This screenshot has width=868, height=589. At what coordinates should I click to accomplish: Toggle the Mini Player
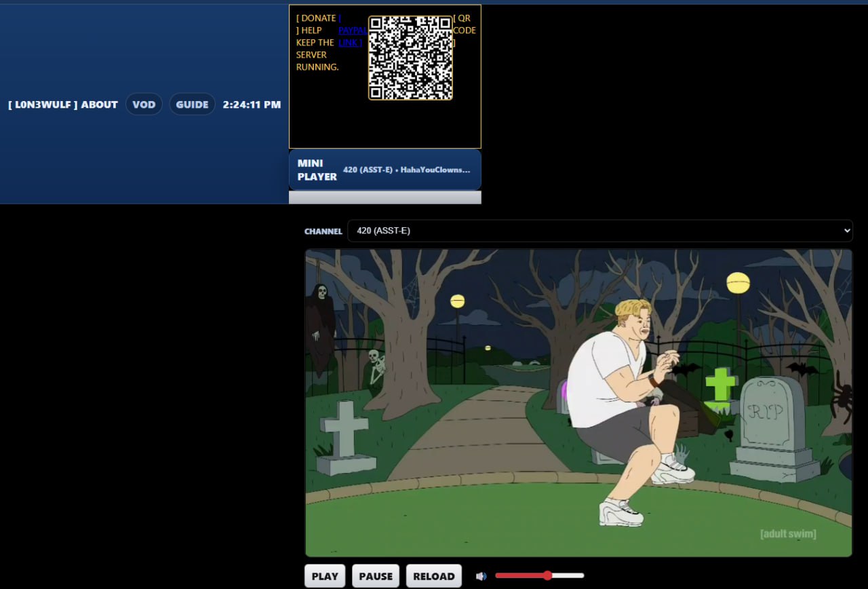pyautogui.click(x=317, y=170)
